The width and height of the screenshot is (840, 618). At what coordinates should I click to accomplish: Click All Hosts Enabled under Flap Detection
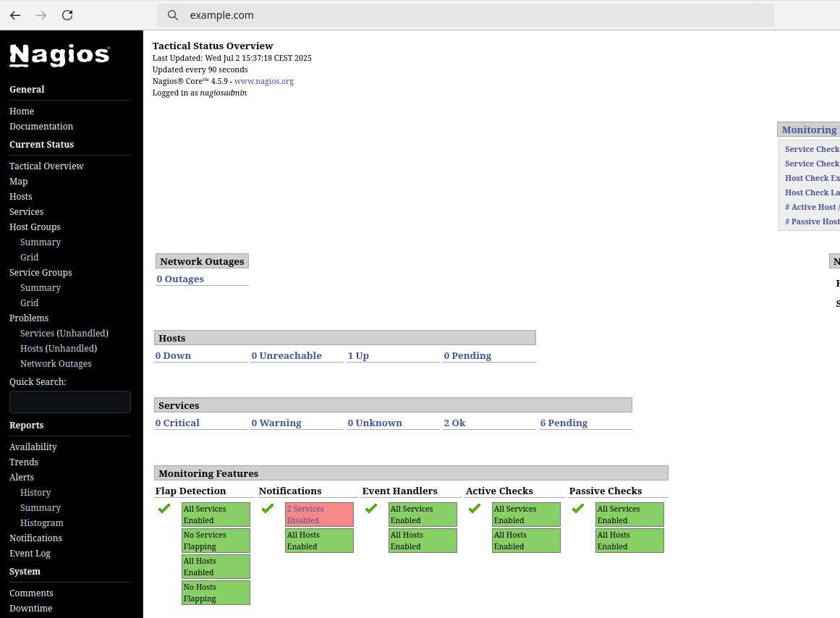pyautogui.click(x=216, y=567)
